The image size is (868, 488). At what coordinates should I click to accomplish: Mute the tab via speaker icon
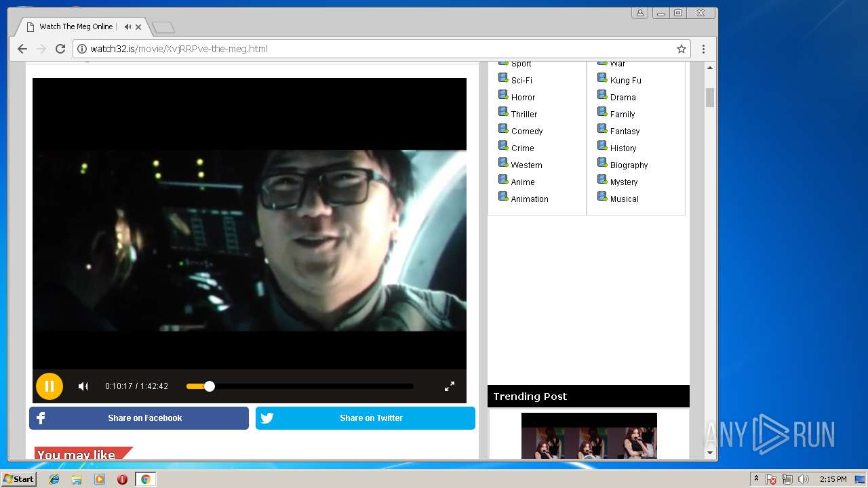(x=127, y=27)
